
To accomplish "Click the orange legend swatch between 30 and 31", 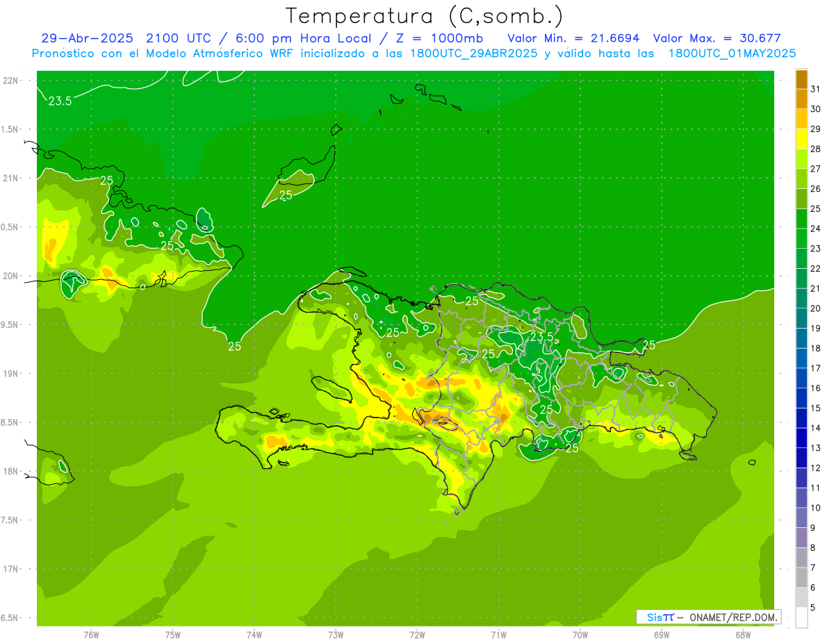I will [x=801, y=99].
